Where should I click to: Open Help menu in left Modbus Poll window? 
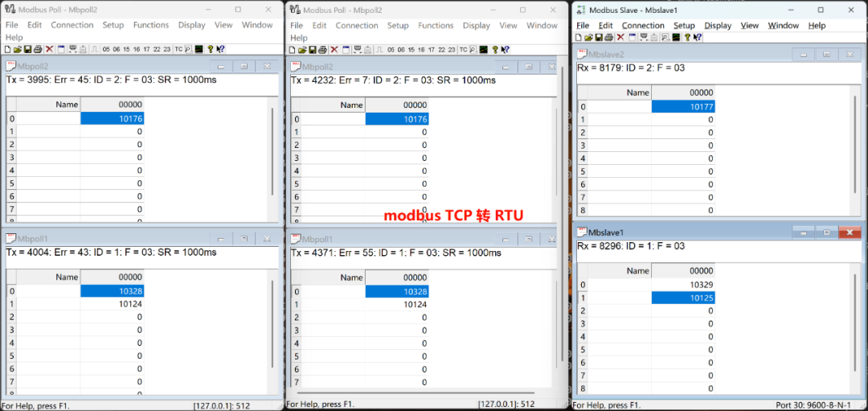(x=14, y=38)
